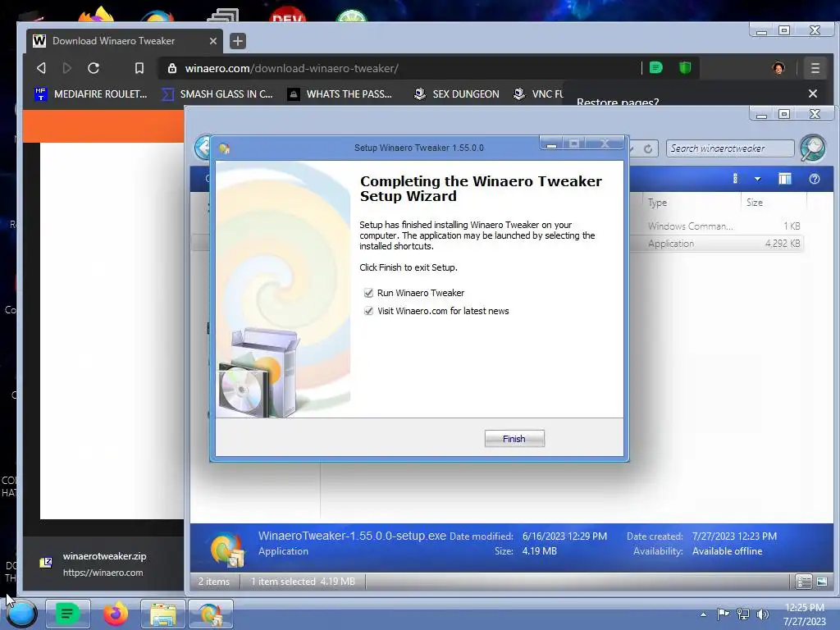This screenshot has width=840, height=630.
Task: Click the Search winaerotweaker field
Action: tap(729, 148)
